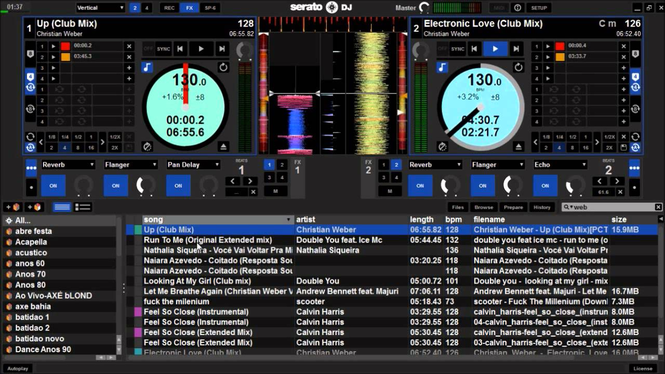The height and width of the screenshot is (374, 665).
Task: Open the Prepare panel tab
Action: (x=513, y=207)
